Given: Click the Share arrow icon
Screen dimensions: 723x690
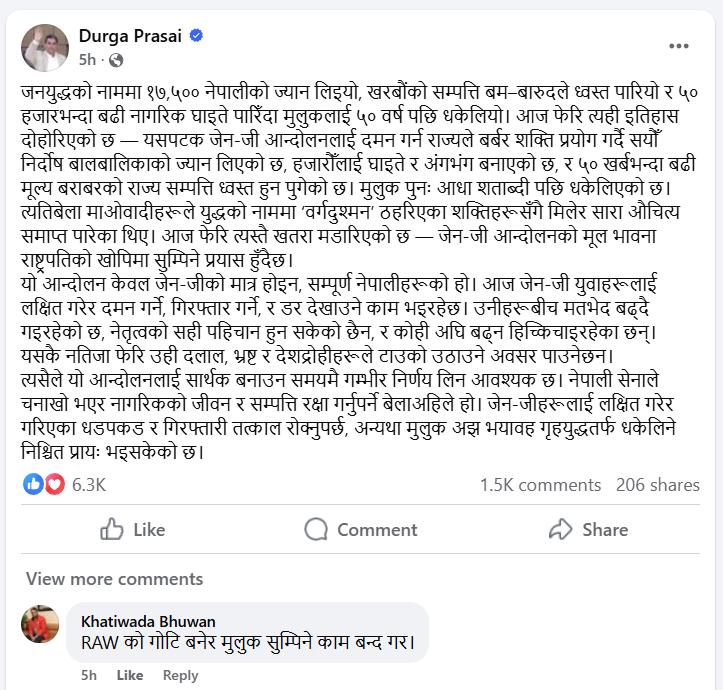Looking at the screenshot, I should point(560,529).
